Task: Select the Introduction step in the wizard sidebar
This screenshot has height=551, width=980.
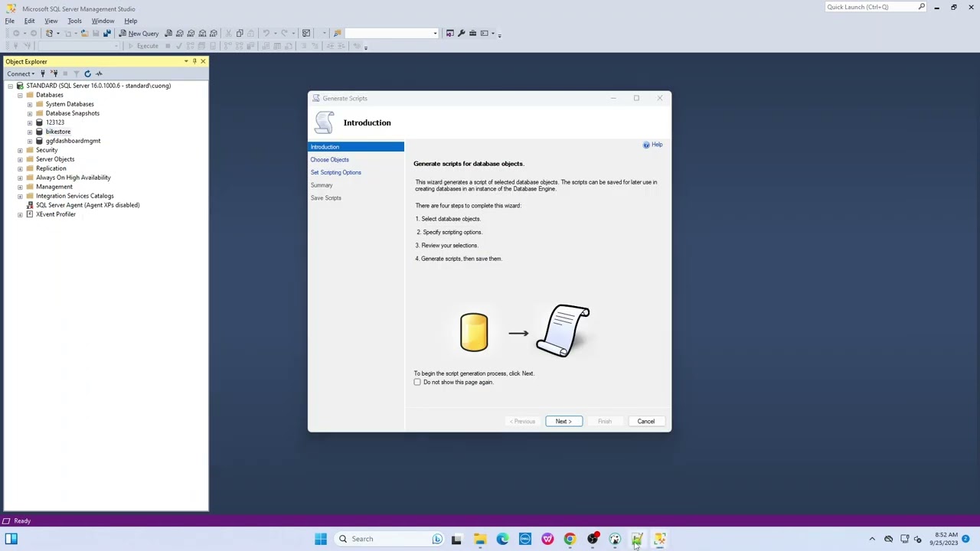Action: click(356, 147)
